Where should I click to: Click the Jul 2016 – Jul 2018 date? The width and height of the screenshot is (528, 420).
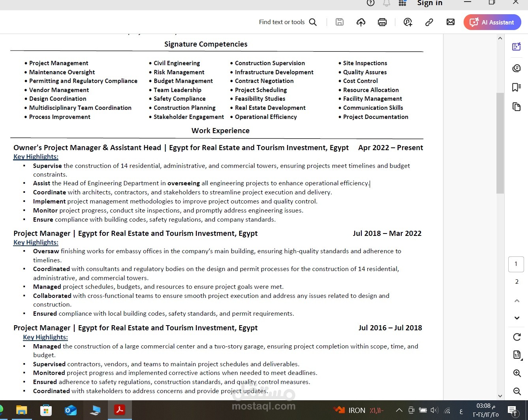(x=390, y=328)
